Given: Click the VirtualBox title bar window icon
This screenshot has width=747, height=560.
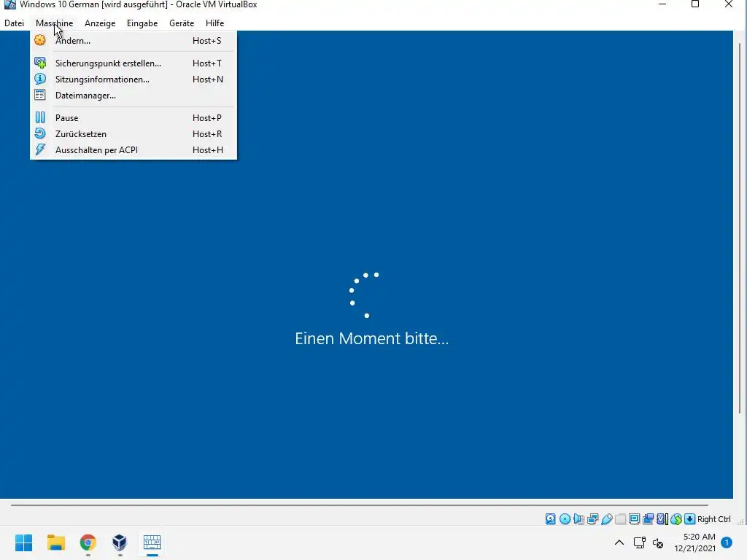Looking at the screenshot, I should 9,4.
